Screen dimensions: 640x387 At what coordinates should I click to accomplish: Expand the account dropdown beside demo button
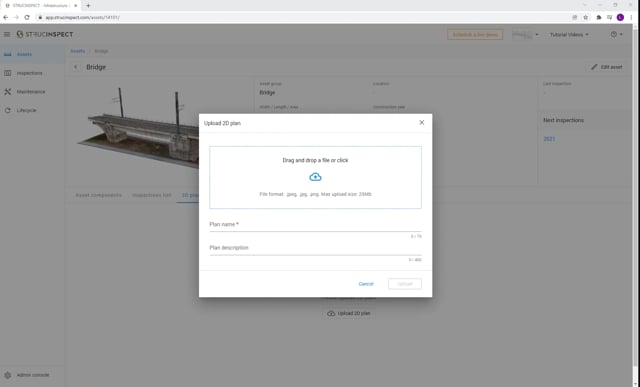point(525,35)
